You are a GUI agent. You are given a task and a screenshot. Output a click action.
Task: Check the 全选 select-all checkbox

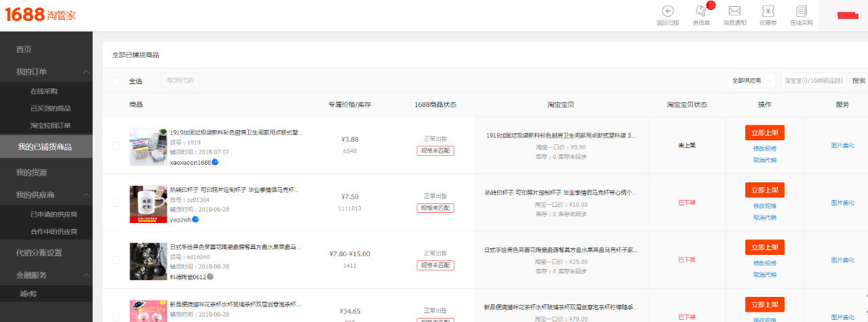pyautogui.click(x=116, y=81)
